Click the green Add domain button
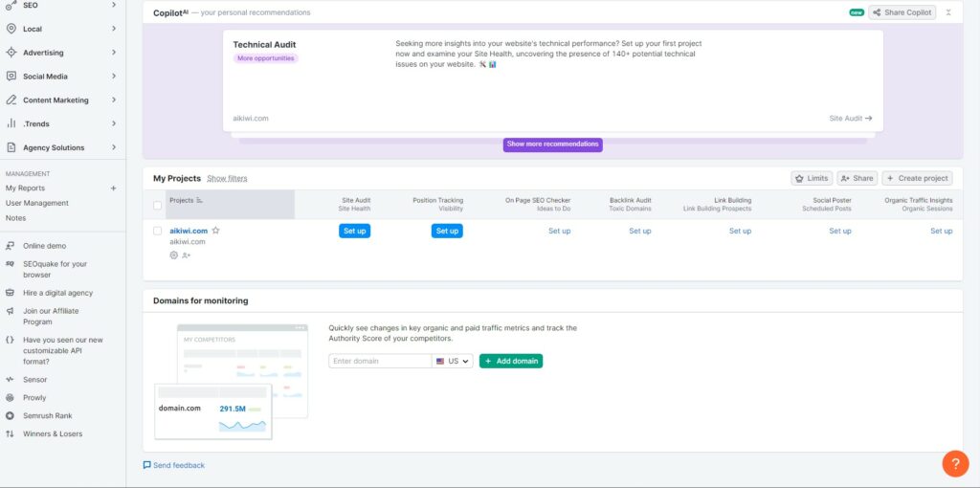Screen dimensions: 980x488 click(x=511, y=361)
